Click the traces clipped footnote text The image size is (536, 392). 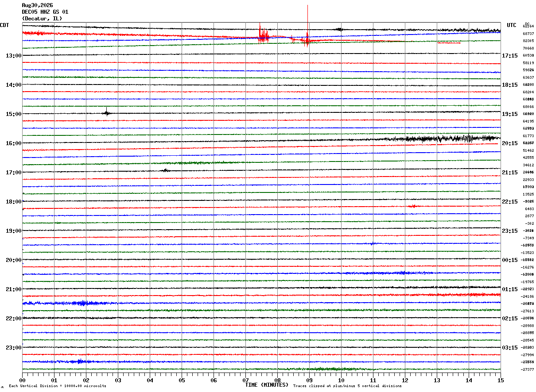(347, 386)
